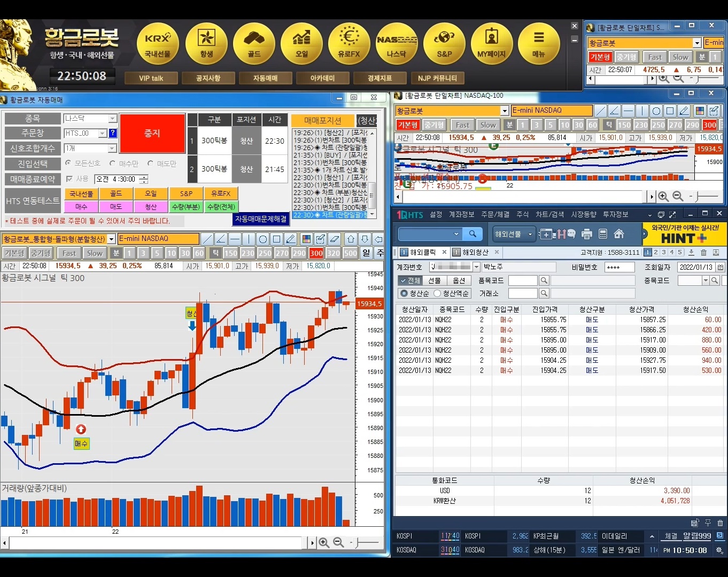728x577 pixels.
Task: Select the vertical line tool in main chart
Action: coord(249,239)
